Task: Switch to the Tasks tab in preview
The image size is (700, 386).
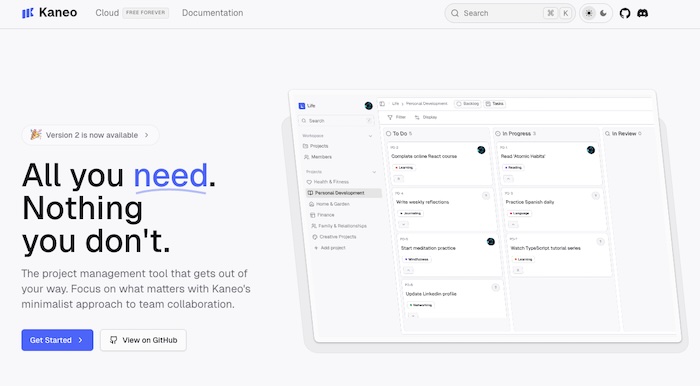Action: (x=495, y=104)
